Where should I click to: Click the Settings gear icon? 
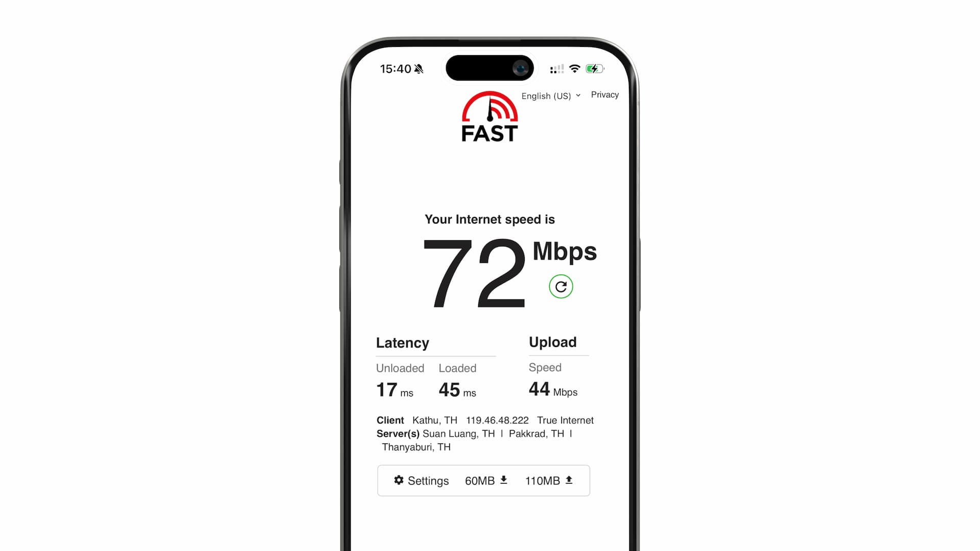coord(399,481)
